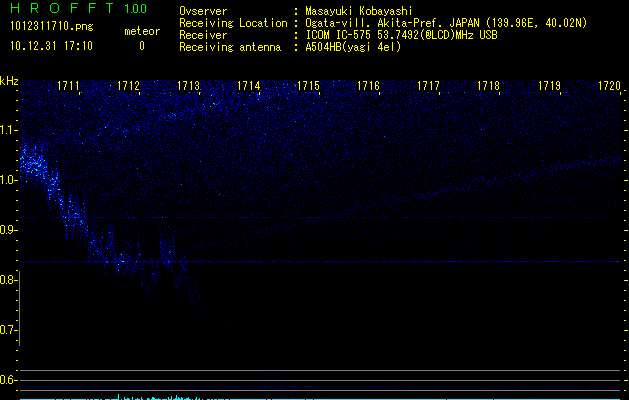Screen dimensions: 629x400
Task: Click the Ogata-vill. Akita-Pref. JAPAN location text
Action: (446, 23)
